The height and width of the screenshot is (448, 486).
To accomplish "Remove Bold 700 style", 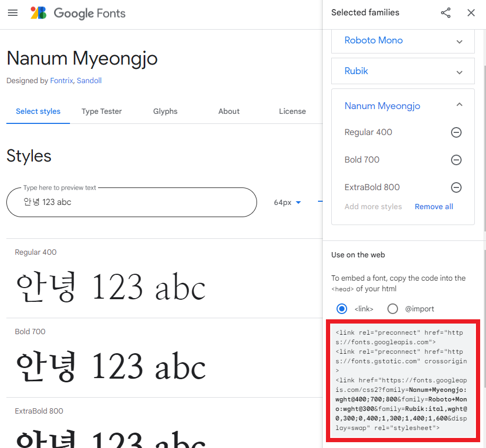I will 456,160.
